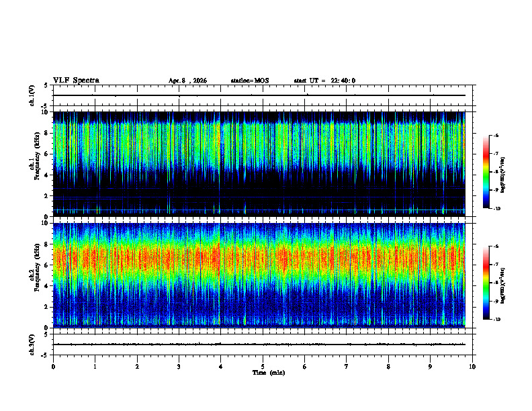Click the ch.2 spectrogram panel
This screenshot has width=532, height=411.
[x=259, y=275]
